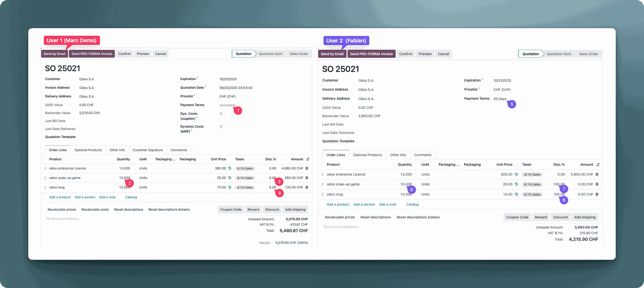Select Quotation Sent status in User 2 form
644x288 pixels.
coord(558,54)
